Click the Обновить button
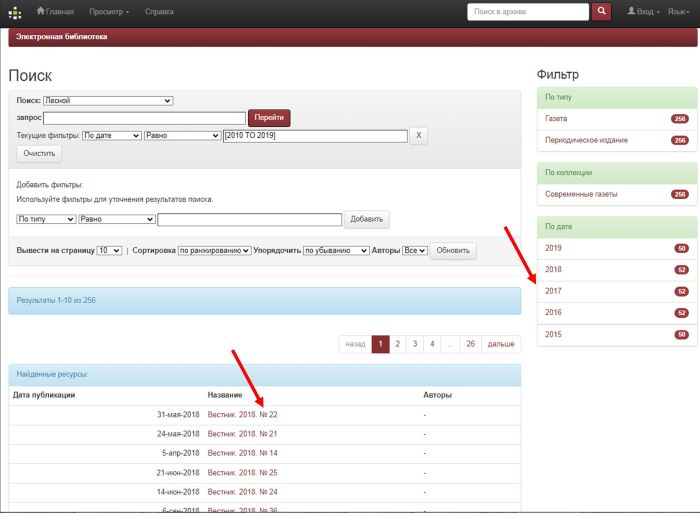This screenshot has width=700, height=513. [453, 250]
